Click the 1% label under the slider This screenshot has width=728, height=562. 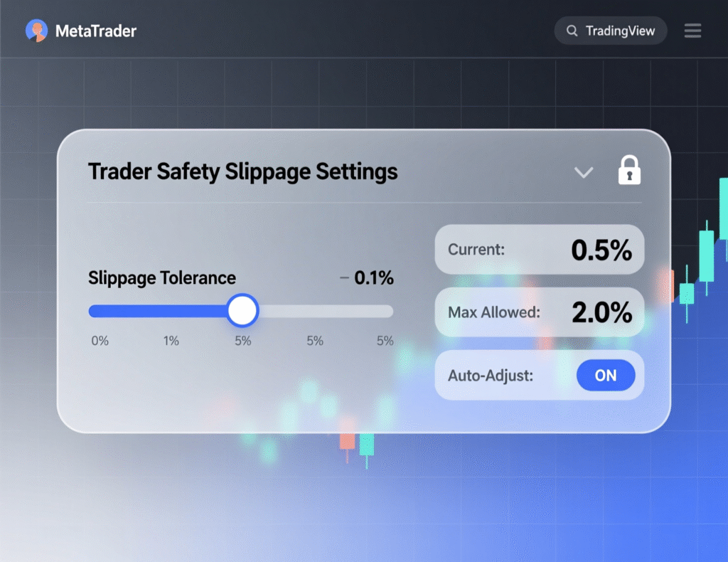pos(171,341)
